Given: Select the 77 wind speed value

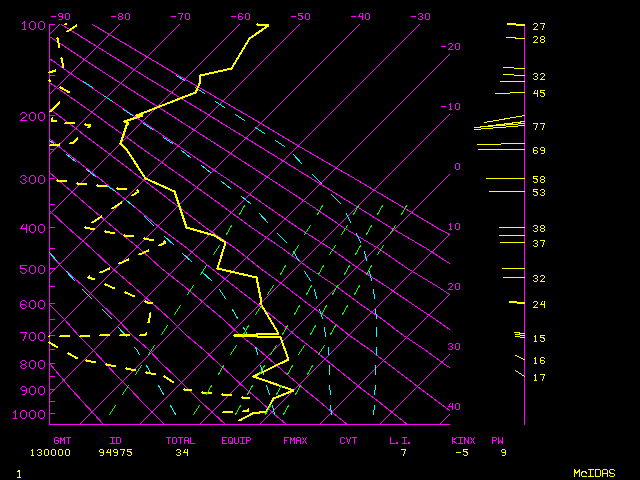Looking at the screenshot, I should [538, 127].
